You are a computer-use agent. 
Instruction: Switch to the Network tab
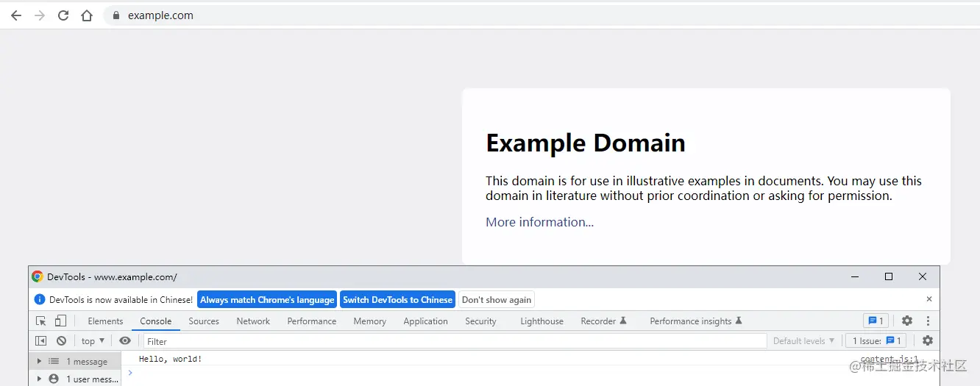coord(253,321)
